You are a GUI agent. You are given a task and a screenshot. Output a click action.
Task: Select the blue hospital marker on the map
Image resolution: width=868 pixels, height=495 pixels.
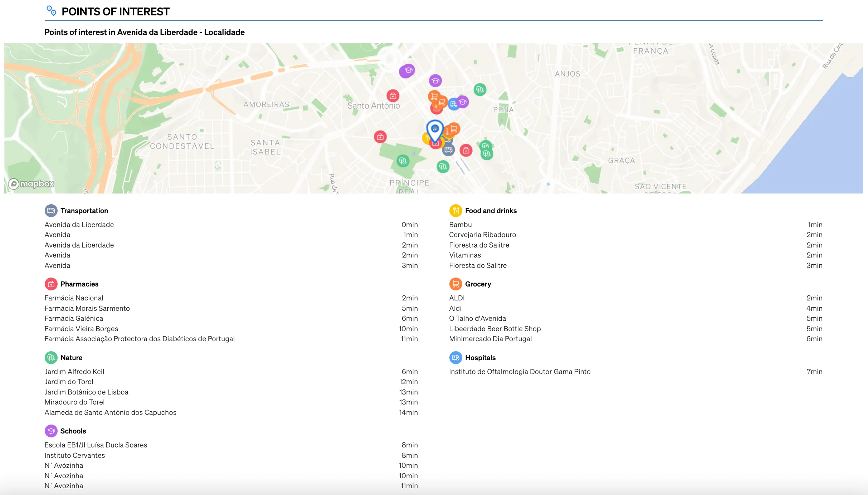tap(453, 104)
